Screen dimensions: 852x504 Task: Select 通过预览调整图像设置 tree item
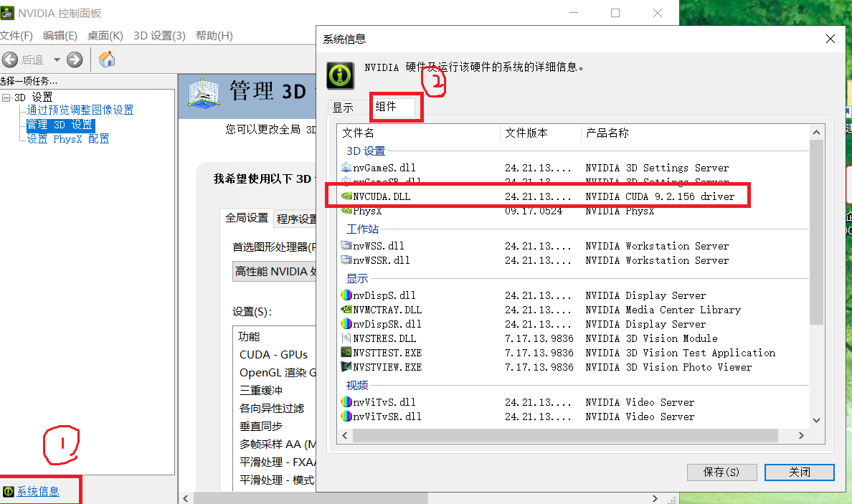pyautogui.click(x=80, y=110)
